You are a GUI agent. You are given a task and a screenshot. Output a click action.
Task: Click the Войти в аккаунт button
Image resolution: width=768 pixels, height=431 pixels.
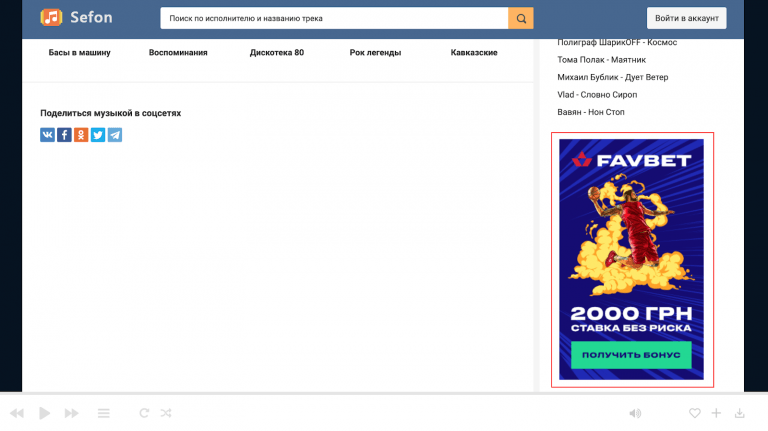pyautogui.click(x=687, y=18)
